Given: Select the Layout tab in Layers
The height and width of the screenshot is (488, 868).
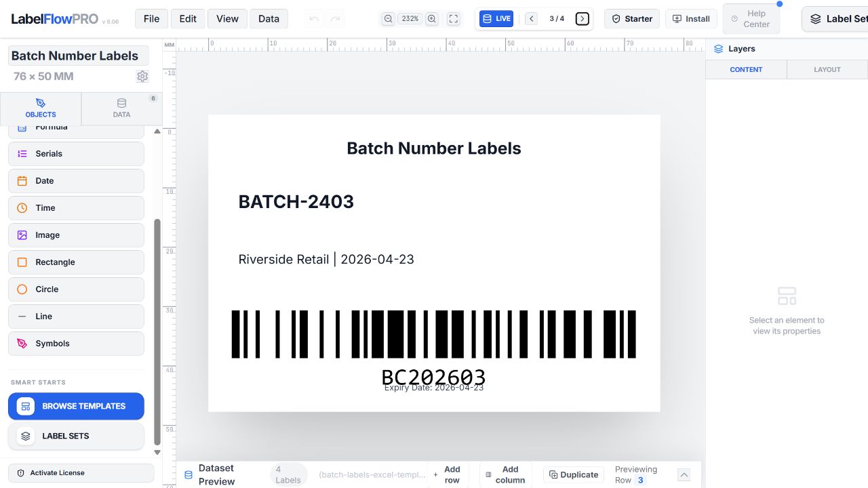Looking at the screenshot, I should tap(827, 69).
